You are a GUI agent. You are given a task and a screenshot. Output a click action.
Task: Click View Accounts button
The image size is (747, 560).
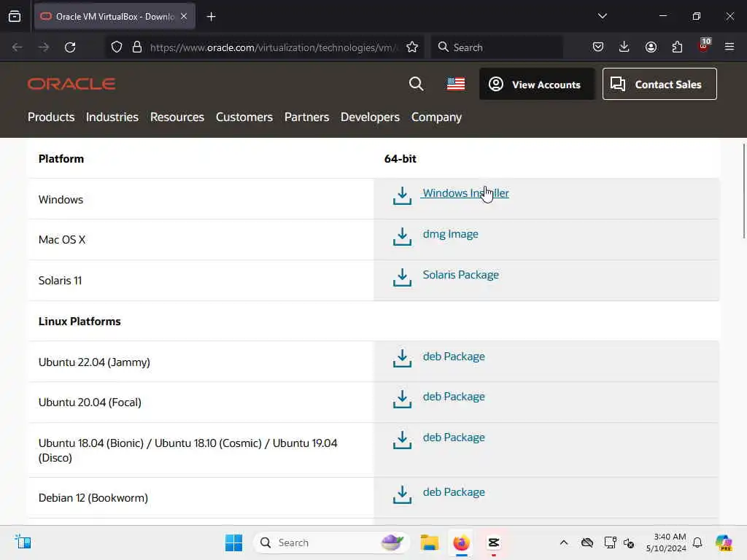tap(536, 85)
